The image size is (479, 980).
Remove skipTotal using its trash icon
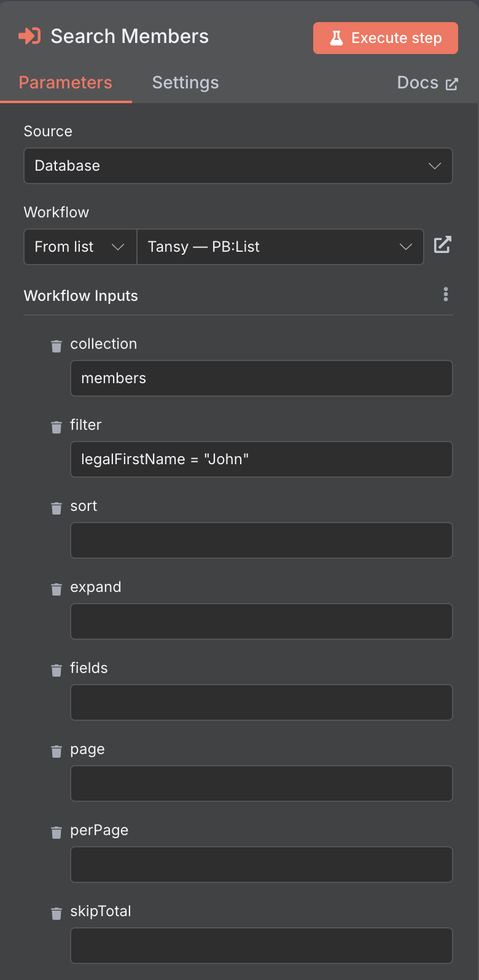[56, 914]
